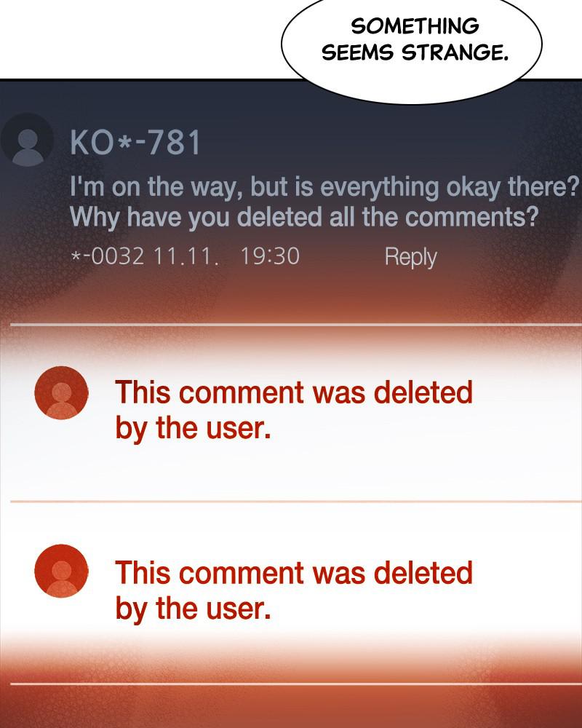
Task: Select the second "This comment was deleted" line
Action: coord(294,572)
